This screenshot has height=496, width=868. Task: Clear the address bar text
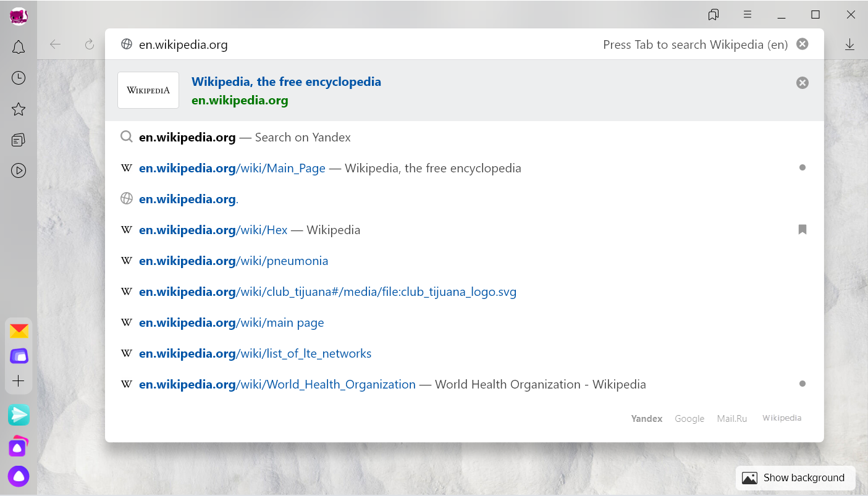pos(802,44)
